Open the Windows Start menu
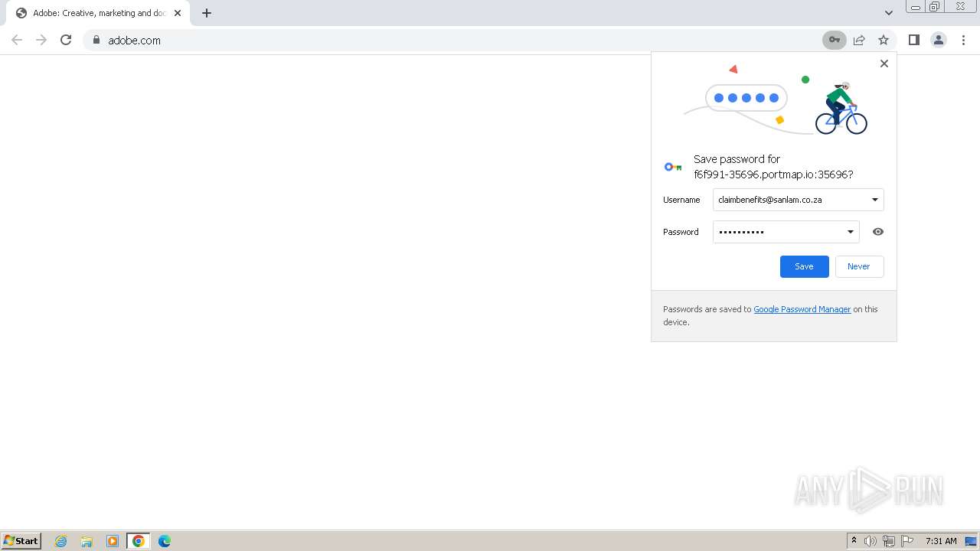Image resolution: width=980 pixels, height=551 pixels. pyautogui.click(x=21, y=541)
